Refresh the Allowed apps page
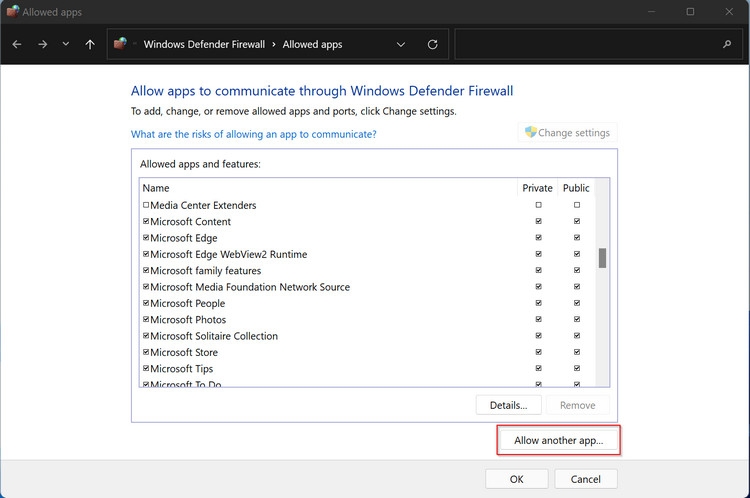 click(432, 44)
